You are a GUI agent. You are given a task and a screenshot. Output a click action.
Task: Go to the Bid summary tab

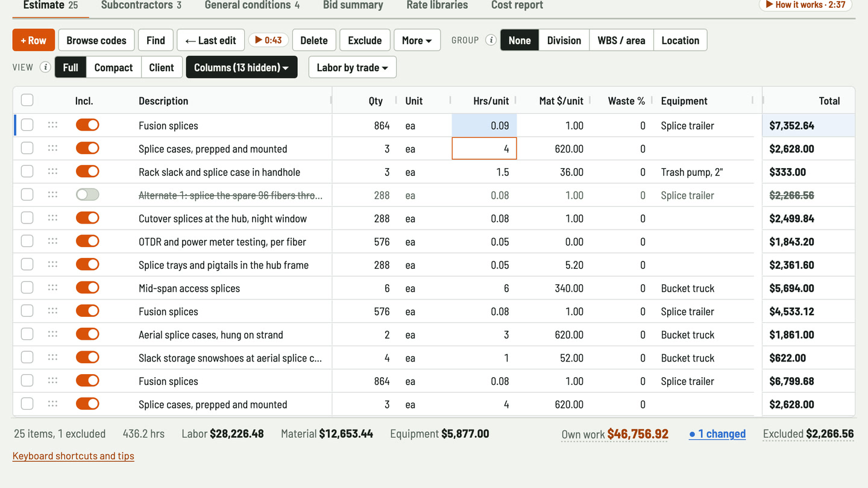click(353, 5)
